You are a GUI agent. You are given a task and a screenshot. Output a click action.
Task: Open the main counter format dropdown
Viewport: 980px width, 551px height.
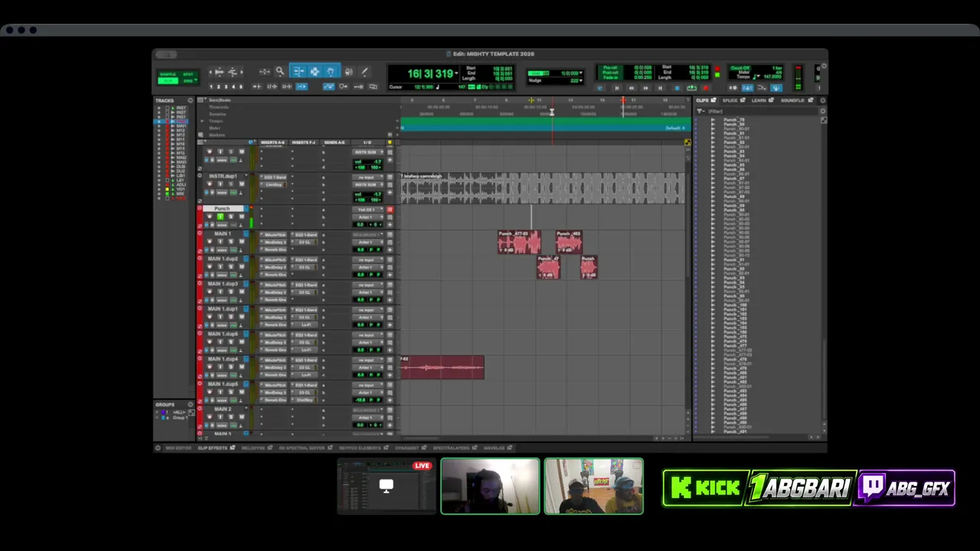point(457,73)
